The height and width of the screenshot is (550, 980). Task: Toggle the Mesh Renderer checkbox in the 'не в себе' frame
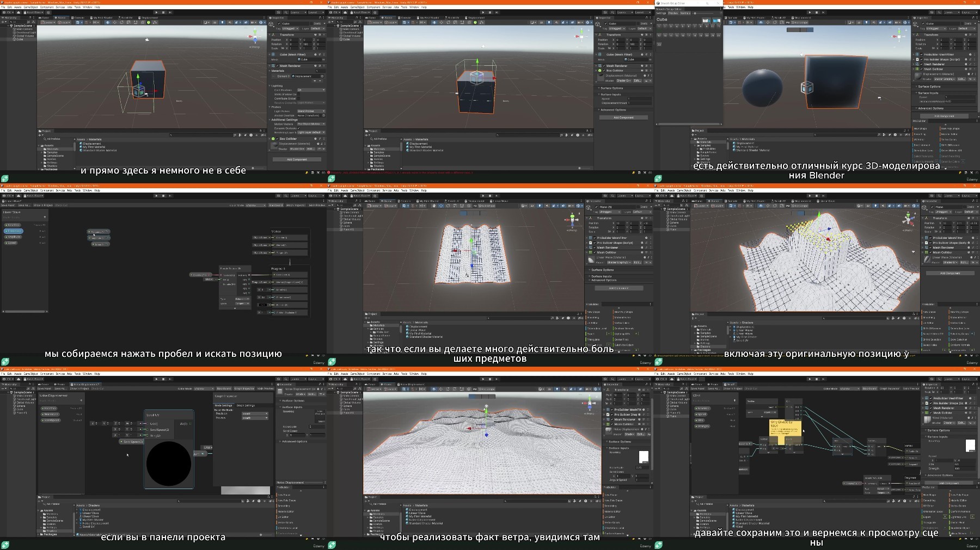click(277, 66)
